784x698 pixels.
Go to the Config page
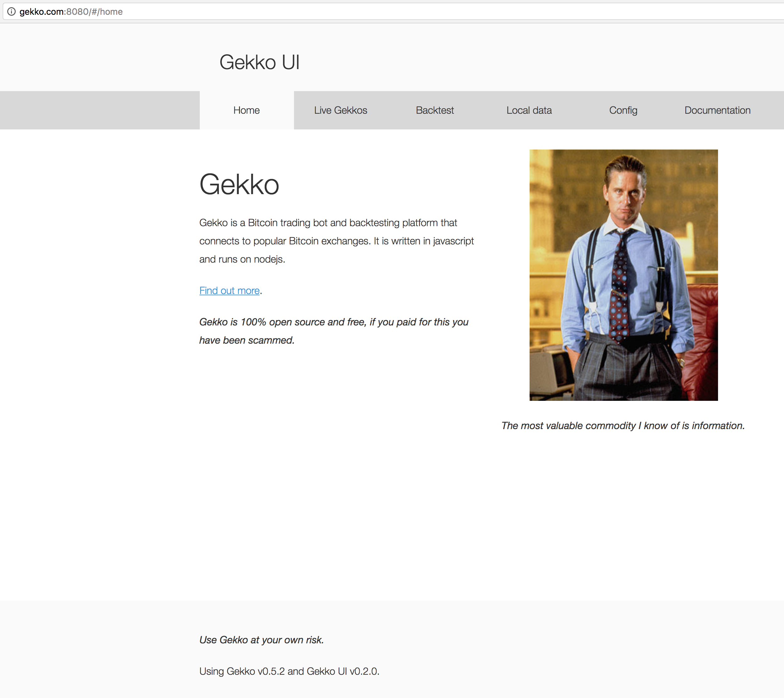point(623,110)
